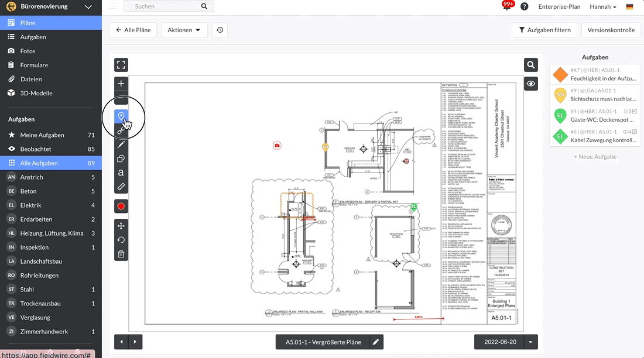Filter by Zimmerhandwerk category
Viewport: 644px width, 358px height.
click(51, 331)
